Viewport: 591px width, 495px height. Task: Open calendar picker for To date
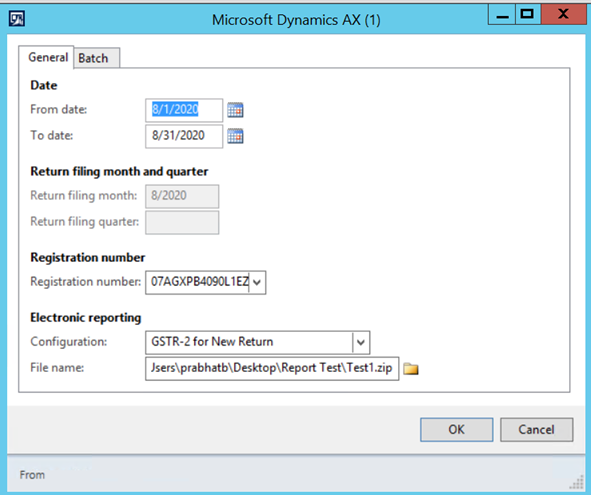tap(235, 136)
